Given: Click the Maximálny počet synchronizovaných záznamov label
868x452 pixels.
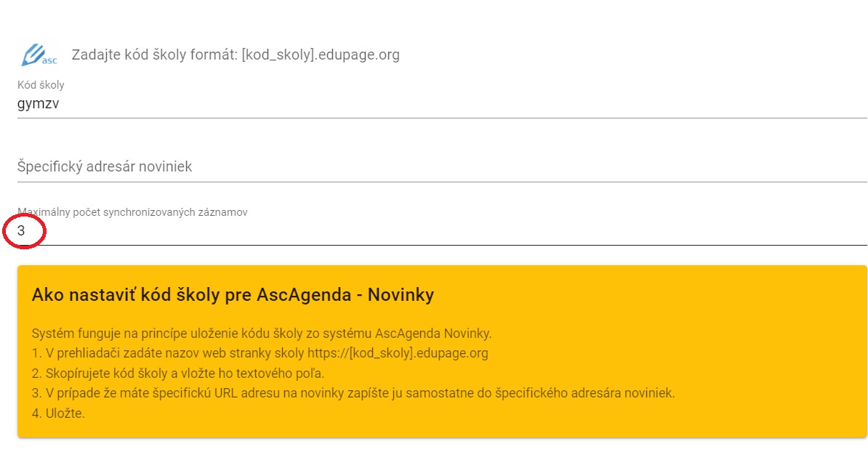Looking at the screenshot, I should pos(132,212).
